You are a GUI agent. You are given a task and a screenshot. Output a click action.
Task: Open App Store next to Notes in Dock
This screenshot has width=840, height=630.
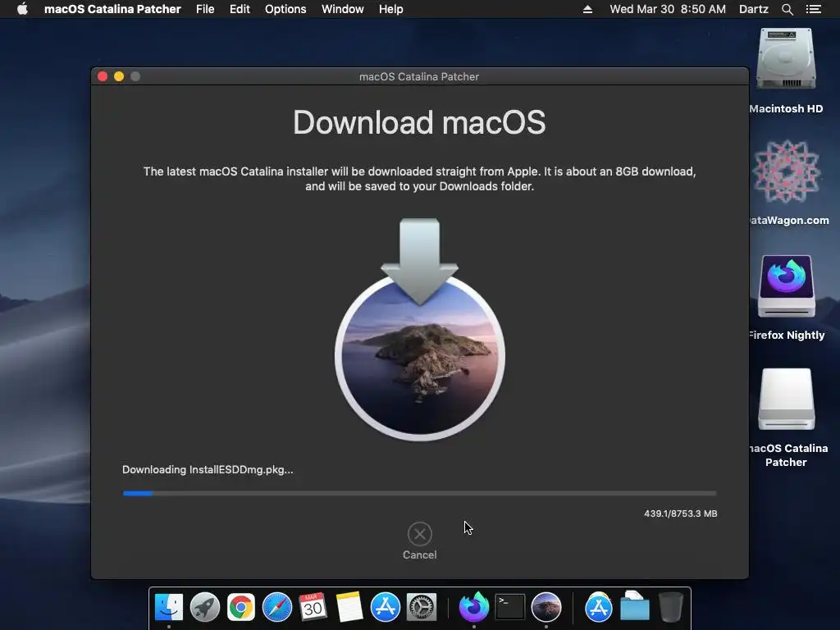(386, 607)
